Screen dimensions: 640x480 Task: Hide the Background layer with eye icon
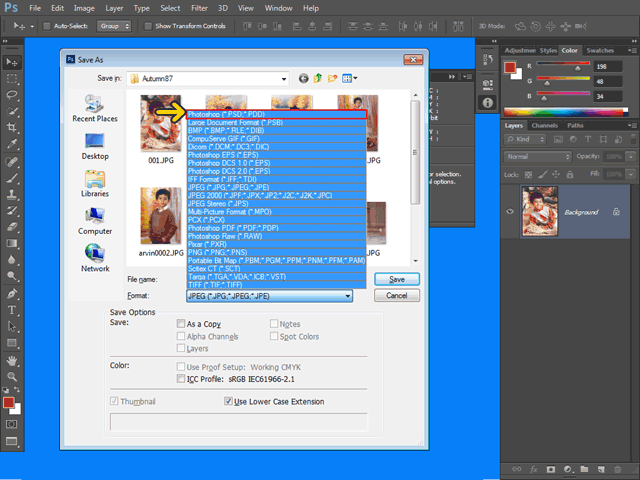pyautogui.click(x=511, y=212)
